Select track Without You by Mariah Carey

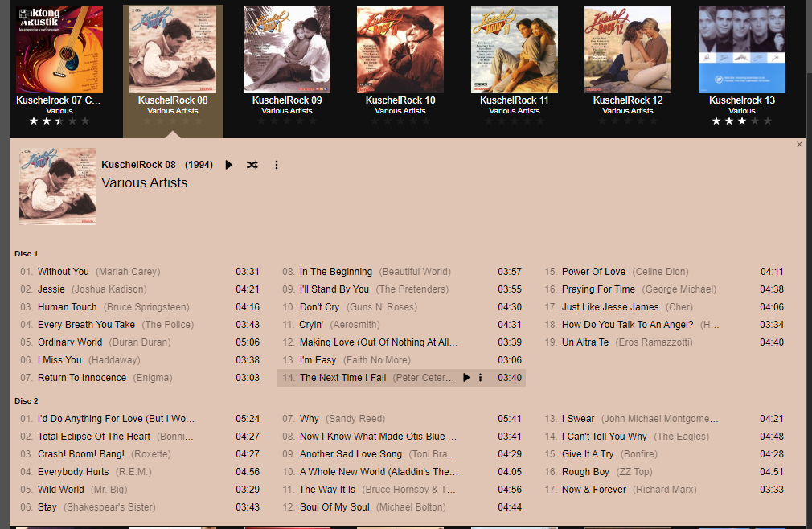pyautogui.click(x=139, y=272)
